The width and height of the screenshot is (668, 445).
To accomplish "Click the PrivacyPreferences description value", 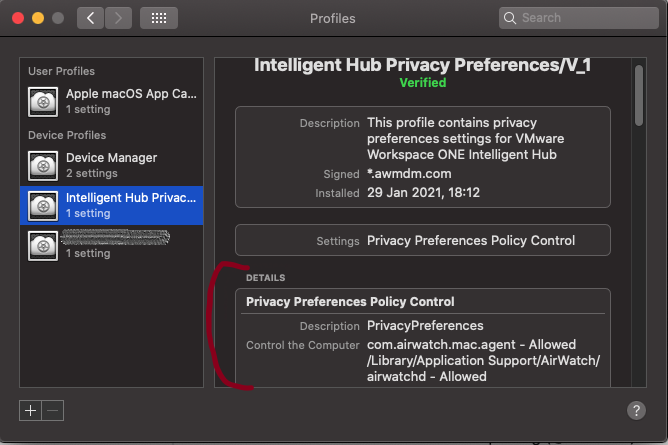I will tap(425, 326).
